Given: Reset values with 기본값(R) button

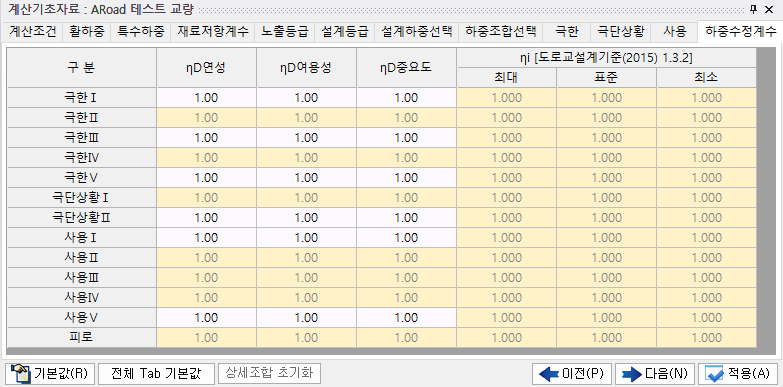Looking at the screenshot, I should pos(50,374).
